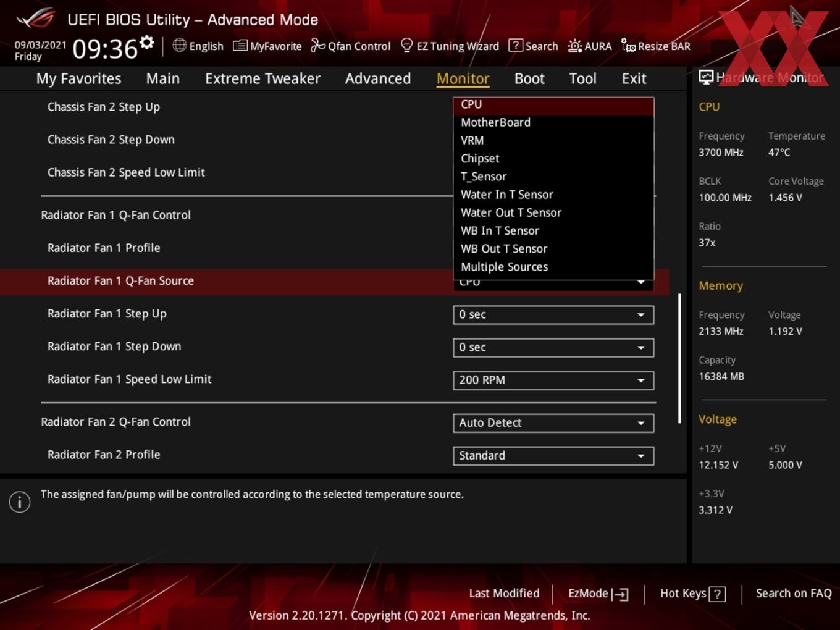The width and height of the screenshot is (840, 630).
Task: Open the clock settings gear icon
Action: tap(147, 43)
